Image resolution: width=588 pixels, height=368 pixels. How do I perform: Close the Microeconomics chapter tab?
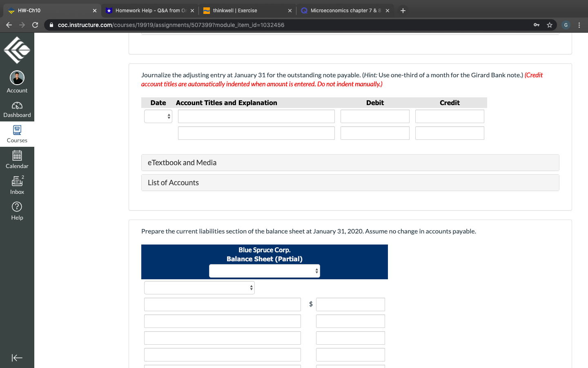pos(388,11)
